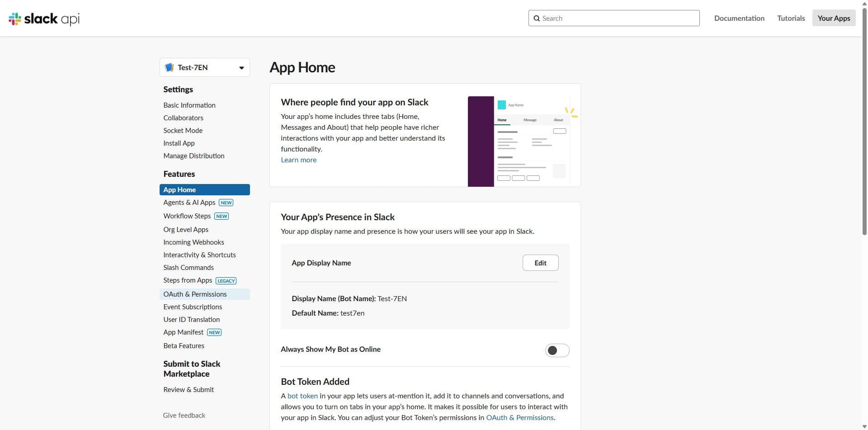The image size is (868, 430).
Task: Click the Settings section heading
Action: click(178, 90)
